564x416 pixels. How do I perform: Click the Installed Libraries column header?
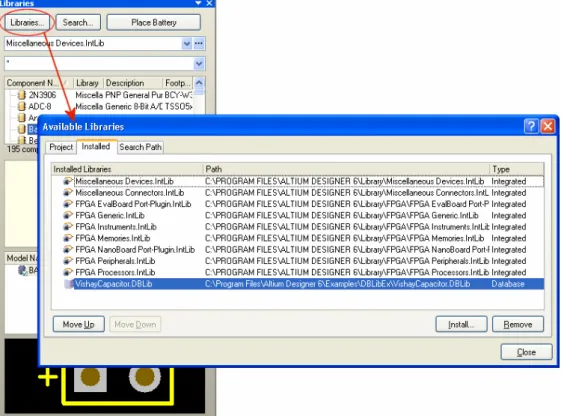coord(127,169)
